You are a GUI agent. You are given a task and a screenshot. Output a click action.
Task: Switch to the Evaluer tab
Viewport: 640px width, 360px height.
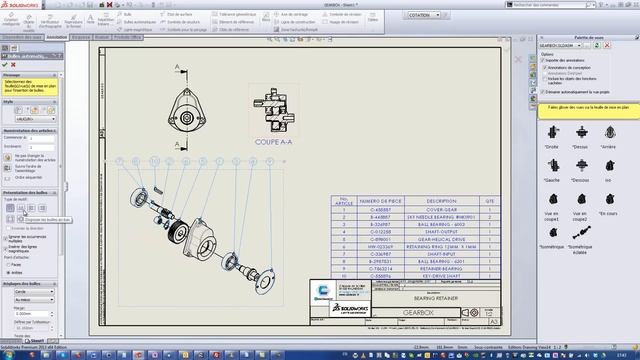pos(102,37)
